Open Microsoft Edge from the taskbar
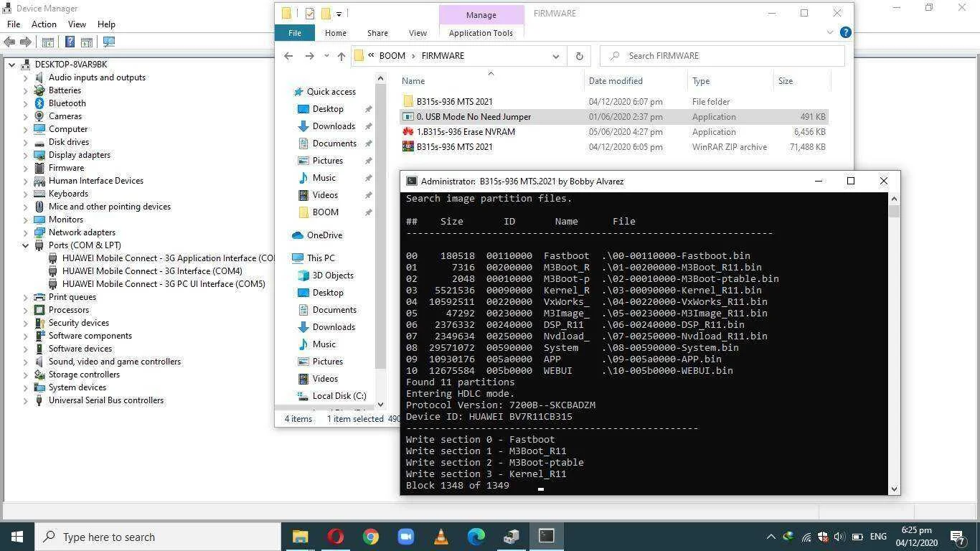The width and height of the screenshot is (980, 551). (x=476, y=537)
